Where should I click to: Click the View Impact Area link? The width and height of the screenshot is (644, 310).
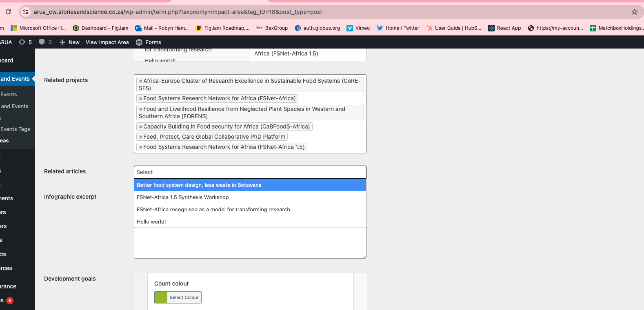(107, 42)
